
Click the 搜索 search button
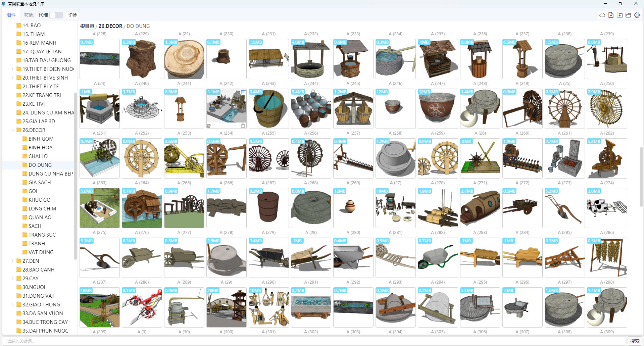(634, 341)
